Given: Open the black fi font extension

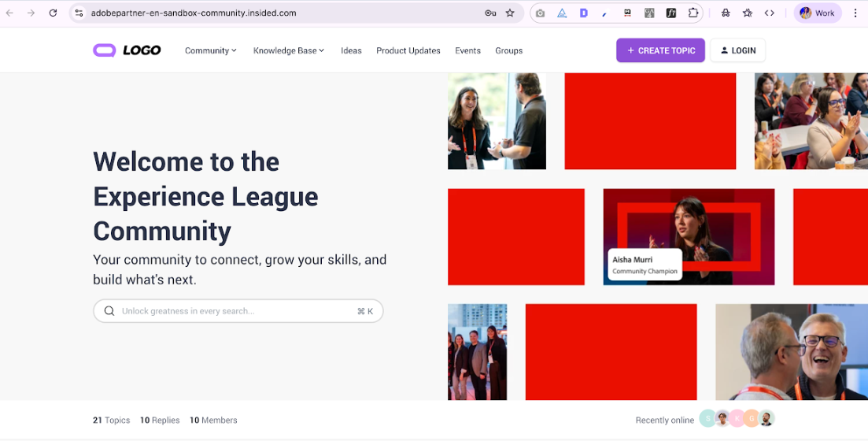Looking at the screenshot, I should click(671, 13).
